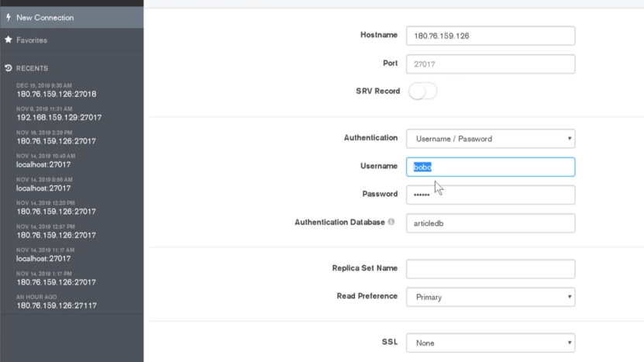Click the Favorites star icon
The width and height of the screenshot is (644, 362).
click(9, 40)
